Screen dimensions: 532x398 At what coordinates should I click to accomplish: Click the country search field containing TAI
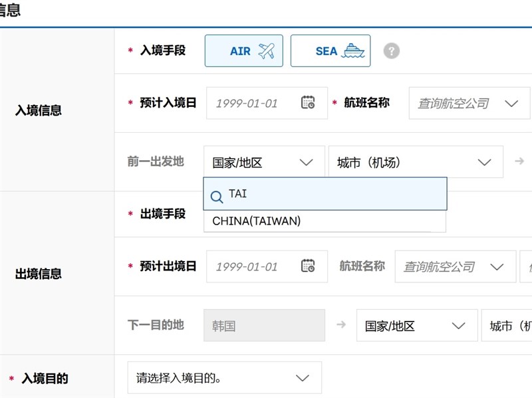click(332, 194)
